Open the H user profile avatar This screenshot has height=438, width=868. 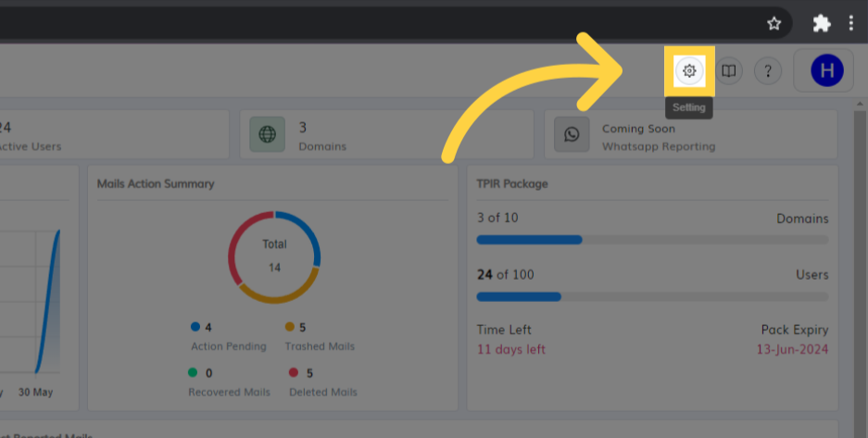827,70
